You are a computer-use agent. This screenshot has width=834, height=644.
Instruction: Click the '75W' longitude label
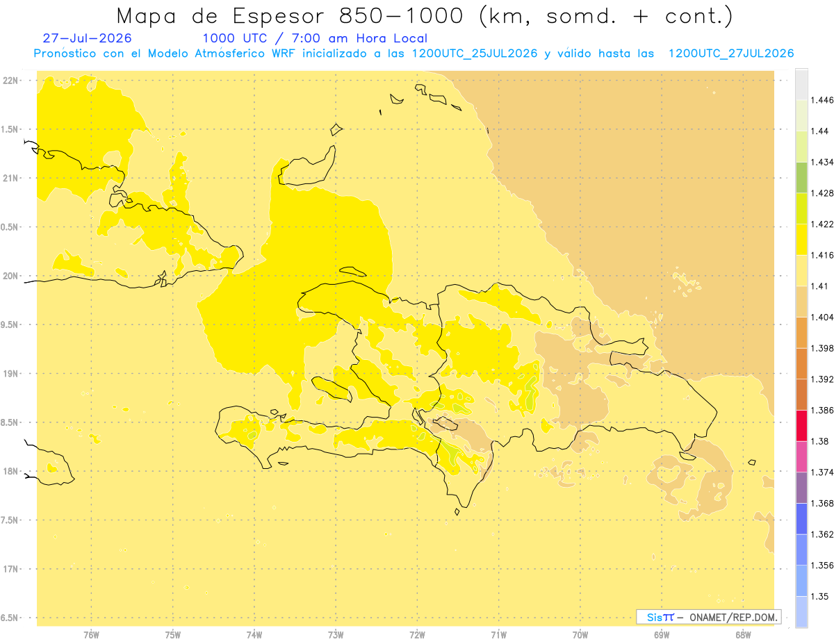[x=172, y=635]
